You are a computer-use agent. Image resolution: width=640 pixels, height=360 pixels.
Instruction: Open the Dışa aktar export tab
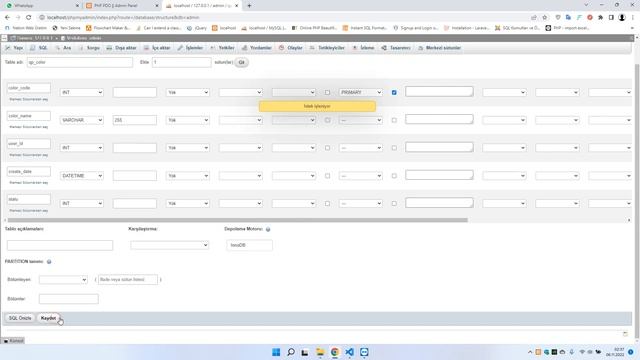(x=122, y=48)
